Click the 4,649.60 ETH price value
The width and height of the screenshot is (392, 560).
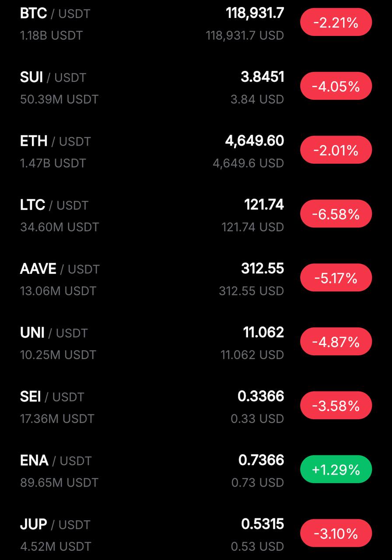[255, 141]
